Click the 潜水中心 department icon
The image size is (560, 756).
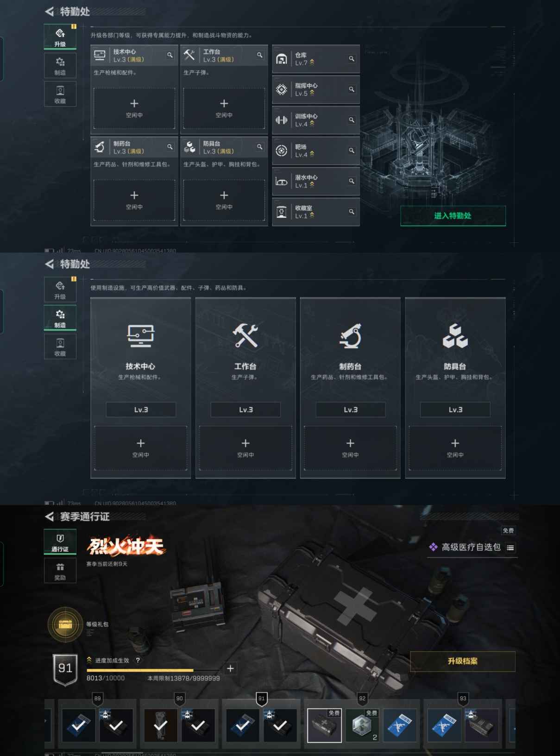point(281,181)
